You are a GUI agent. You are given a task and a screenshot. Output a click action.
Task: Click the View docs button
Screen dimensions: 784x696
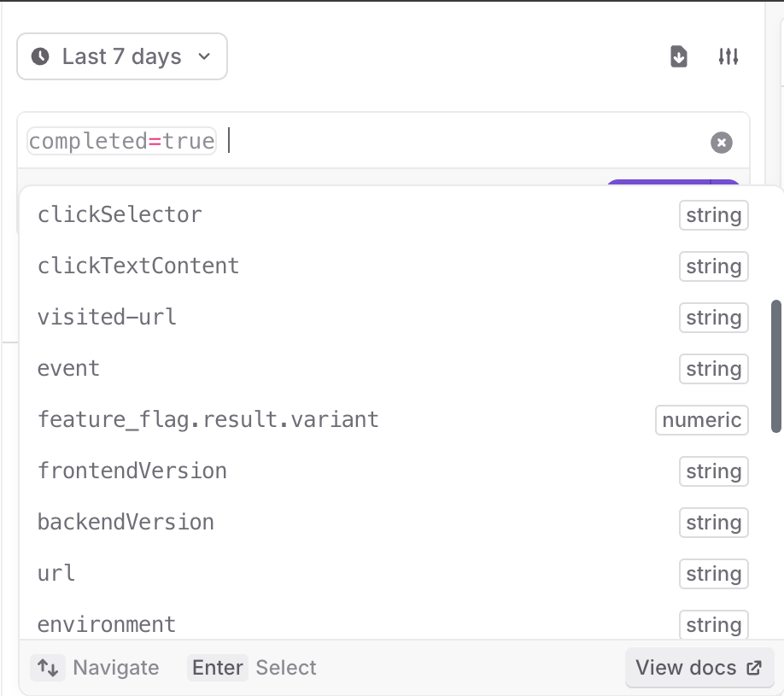[699, 667]
